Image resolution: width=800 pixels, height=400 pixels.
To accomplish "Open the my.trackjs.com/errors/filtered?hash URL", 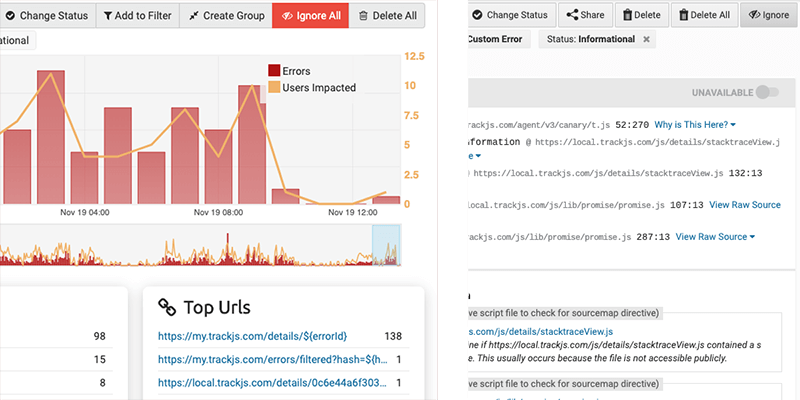I will (273, 359).
